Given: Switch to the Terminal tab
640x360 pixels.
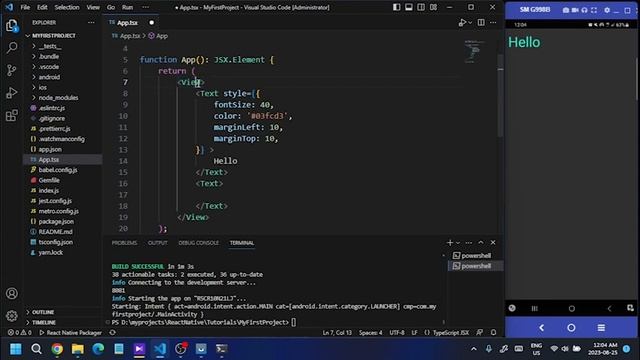Looking at the screenshot, I should [242, 243].
